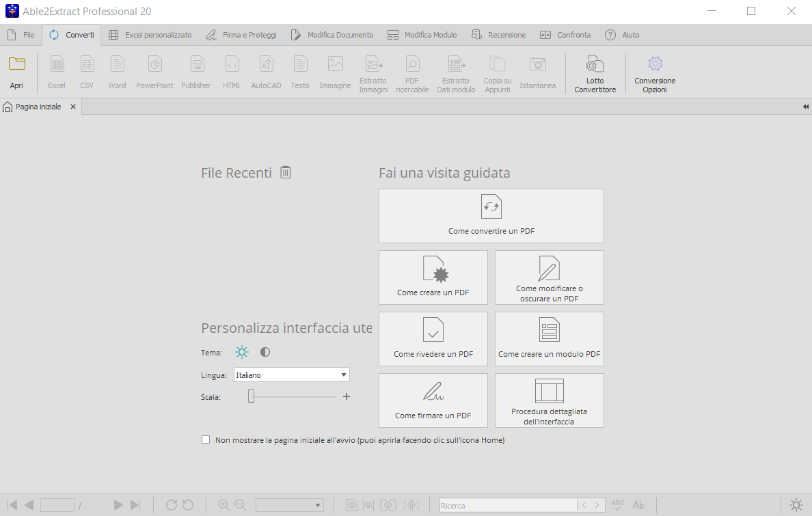The width and height of the screenshot is (812, 516).
Task: Open Firma e Proteggi tab
Action: 241,35
